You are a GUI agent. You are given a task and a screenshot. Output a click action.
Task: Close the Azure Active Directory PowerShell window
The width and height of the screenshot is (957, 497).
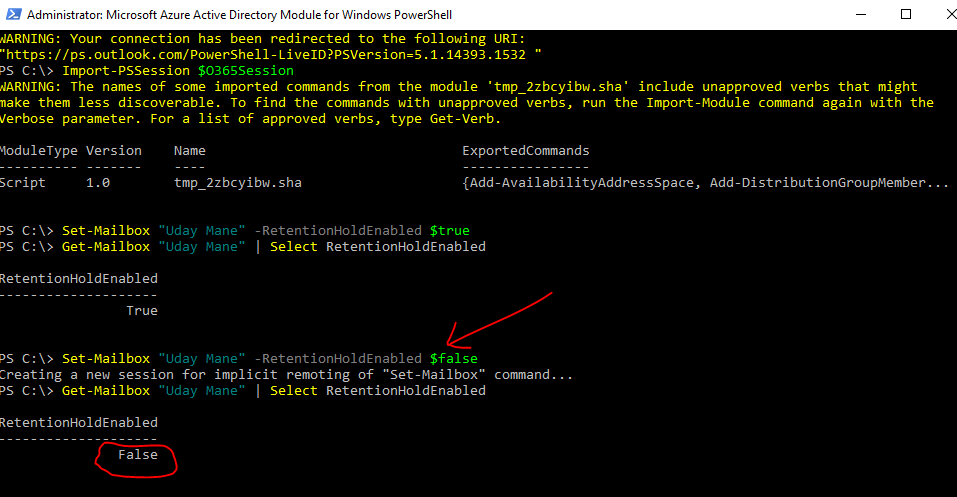[x=940, y=15]
